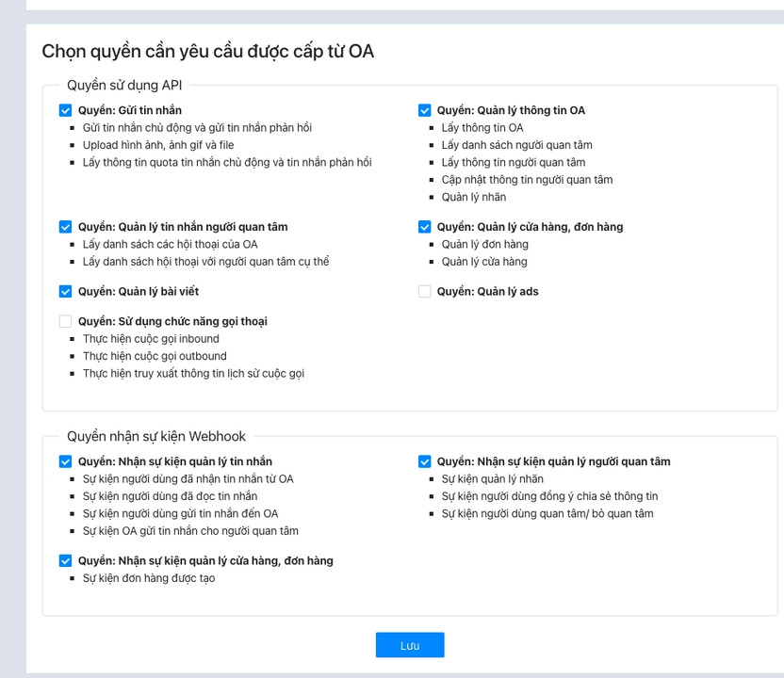Uncheck the 'Quyền: Gửi tin nhắn' checkbox
Screen dimensions: 784x678
click(x=65, y=110)
